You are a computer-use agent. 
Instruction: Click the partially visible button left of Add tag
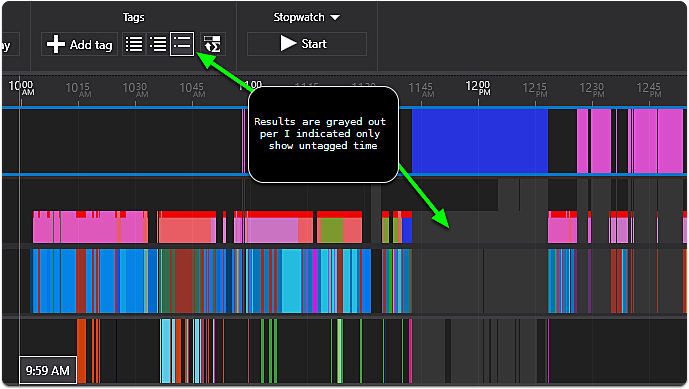click(10, 44)
